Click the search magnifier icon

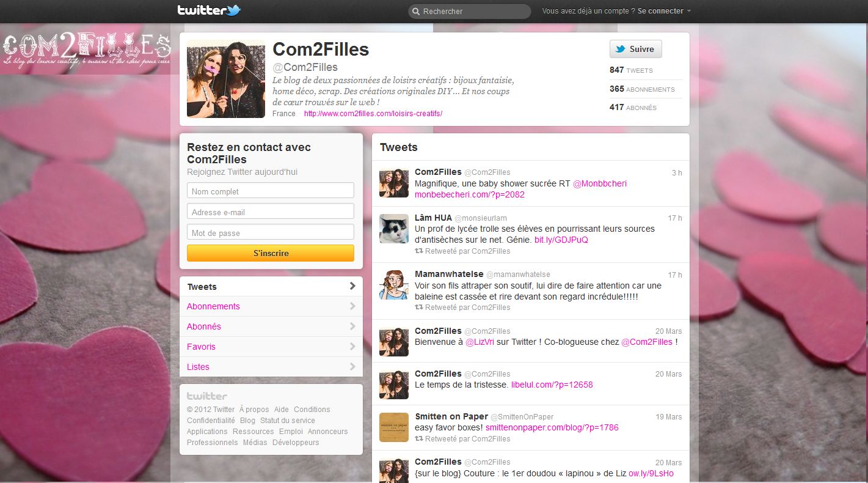[x=416, y=12]
